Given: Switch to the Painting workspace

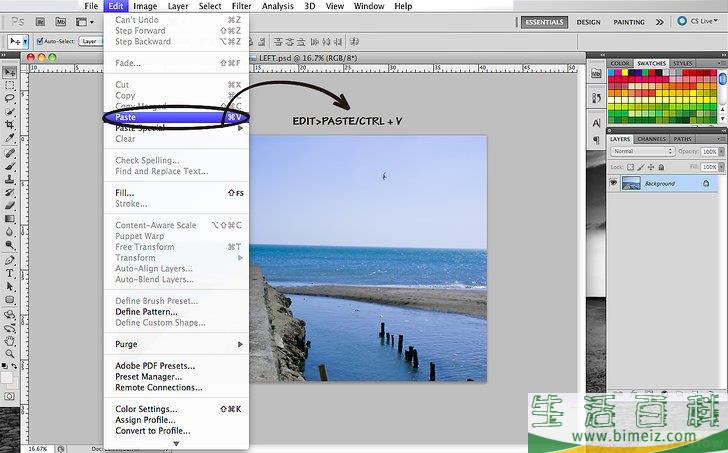Looking at the screenshot, I should coord(629,21).
